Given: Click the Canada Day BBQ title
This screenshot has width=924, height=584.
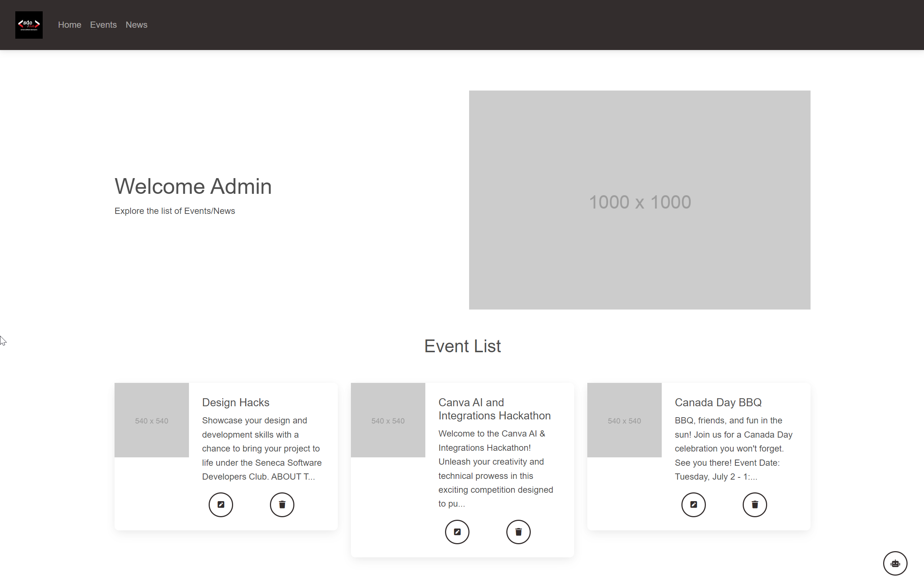Looking at the screenshot, I should [718, 402].
